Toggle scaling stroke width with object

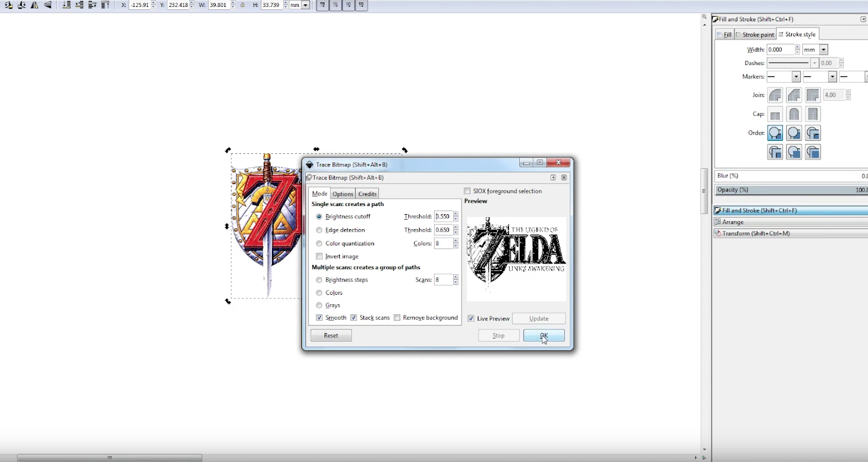coord(322,5)
